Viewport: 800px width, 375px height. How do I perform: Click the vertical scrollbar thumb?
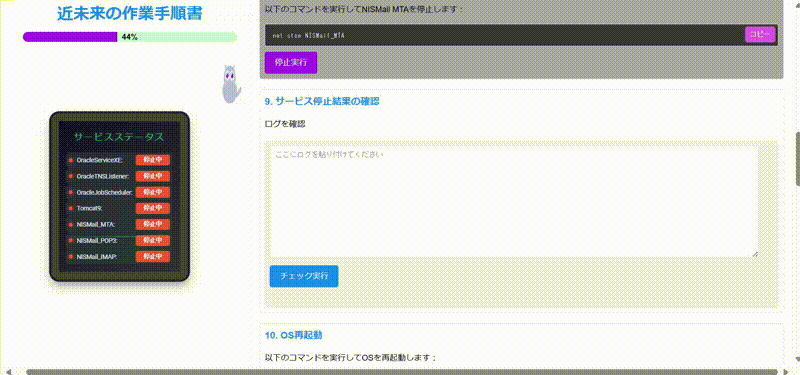pos(797,159)
